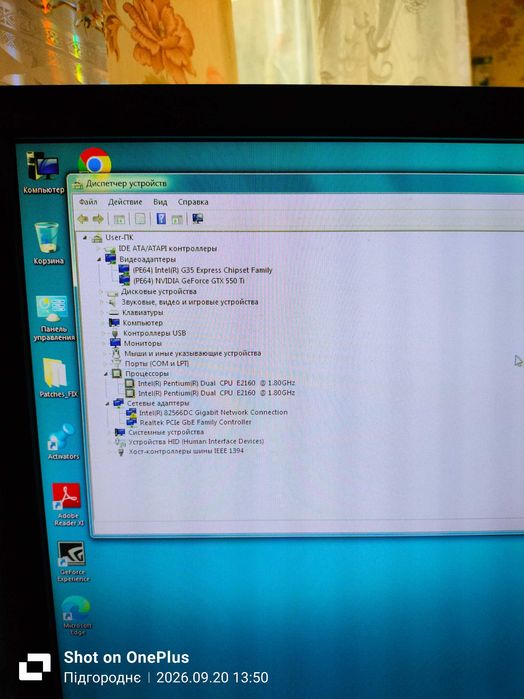The height and width of the screenshot is (699, 524).
Task: Select the Процессоры category label
Action: point(147,374)
